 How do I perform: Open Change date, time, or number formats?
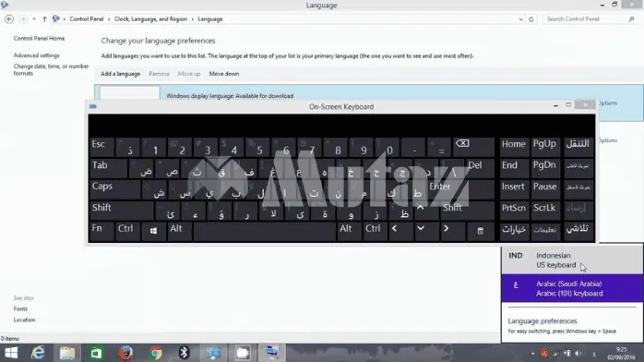[x=51, y=69]
